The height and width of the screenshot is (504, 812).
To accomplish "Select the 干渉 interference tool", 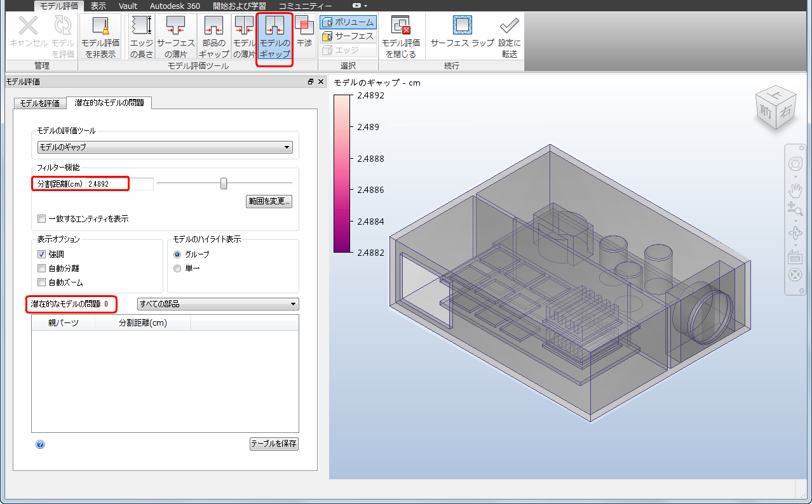I will 304,32.
